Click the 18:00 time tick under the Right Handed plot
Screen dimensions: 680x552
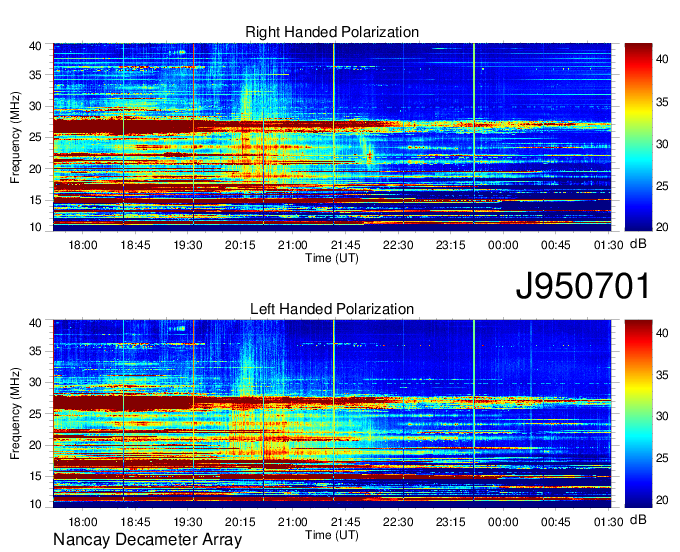point(83,245)
